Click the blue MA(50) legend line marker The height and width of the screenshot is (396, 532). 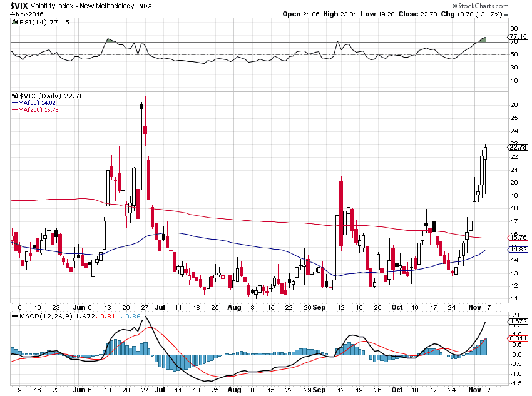coord(14,103)
